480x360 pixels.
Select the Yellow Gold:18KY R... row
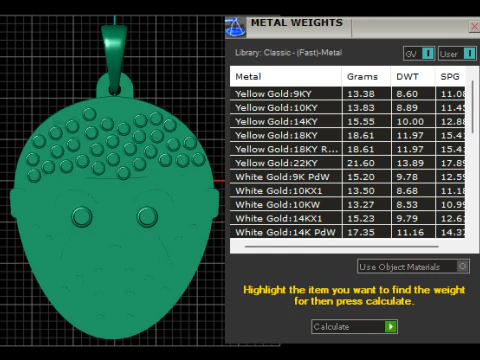tap(348, 149)
